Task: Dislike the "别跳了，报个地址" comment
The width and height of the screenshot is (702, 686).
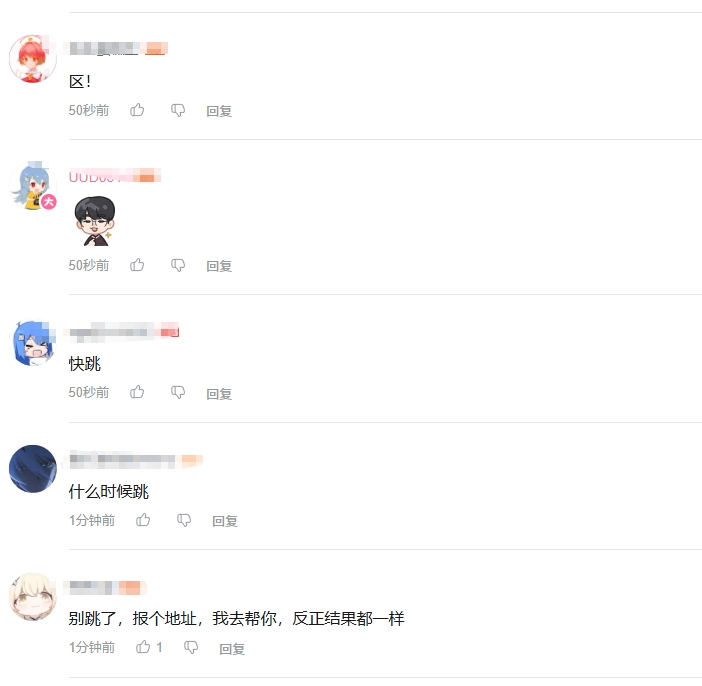Action: [x=191, y=647]
